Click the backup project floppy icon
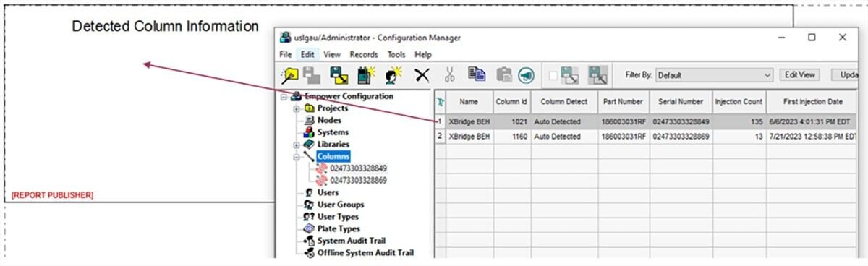 click(339, 74)
